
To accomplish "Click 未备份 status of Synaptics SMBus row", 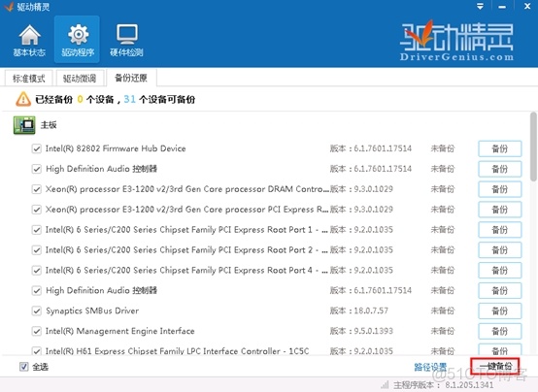I will (442, 310).
